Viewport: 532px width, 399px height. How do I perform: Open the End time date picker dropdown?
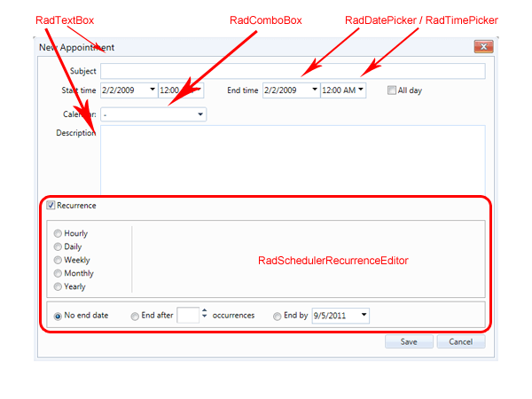pyautogui.click(x=314, y=90)
